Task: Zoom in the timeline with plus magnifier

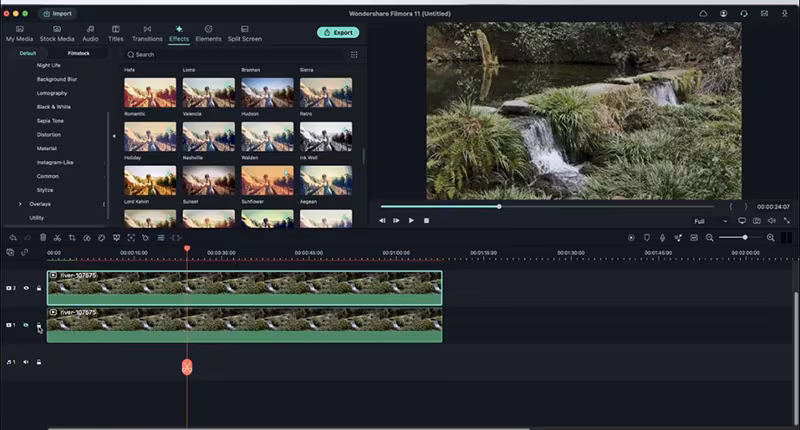Action: tap(770, 238)
